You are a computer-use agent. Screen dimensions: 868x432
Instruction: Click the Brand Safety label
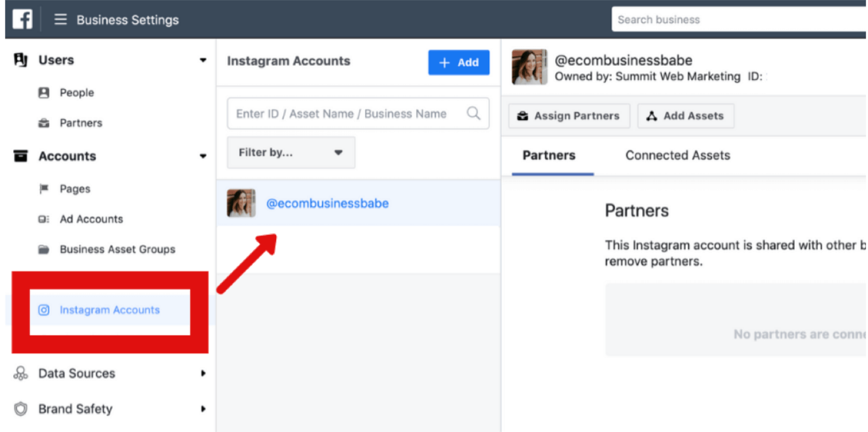(x=75, y=409)
